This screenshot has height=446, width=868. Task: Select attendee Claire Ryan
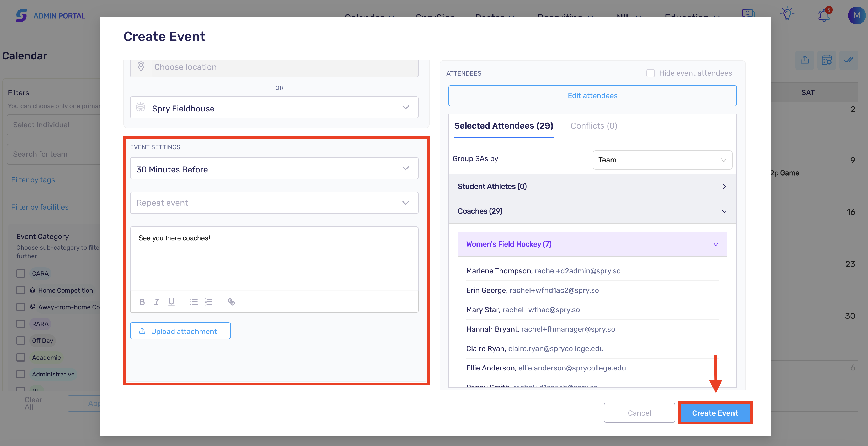coord(593,349)
